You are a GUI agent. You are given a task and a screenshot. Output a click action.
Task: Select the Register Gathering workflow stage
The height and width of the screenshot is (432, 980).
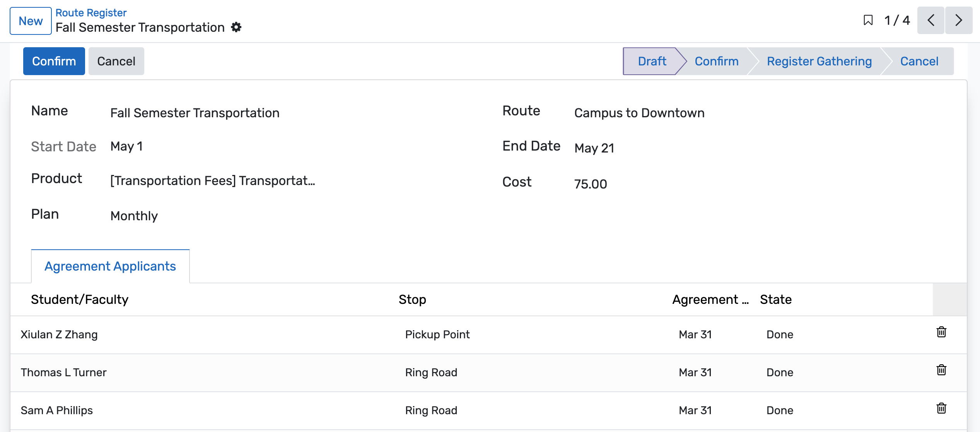tap(819, 61)
